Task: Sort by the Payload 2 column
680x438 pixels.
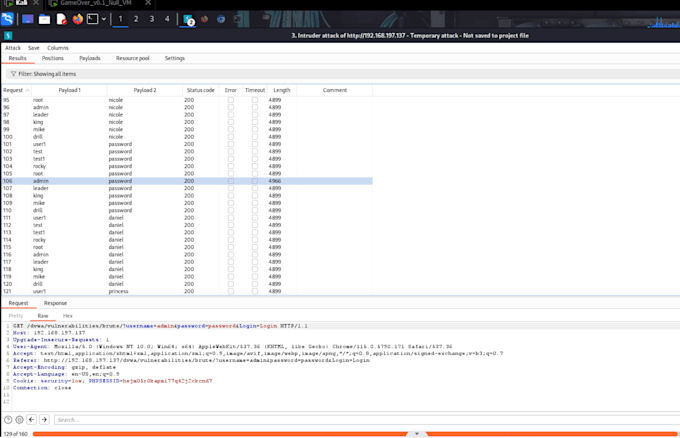Action: point(145,90)
